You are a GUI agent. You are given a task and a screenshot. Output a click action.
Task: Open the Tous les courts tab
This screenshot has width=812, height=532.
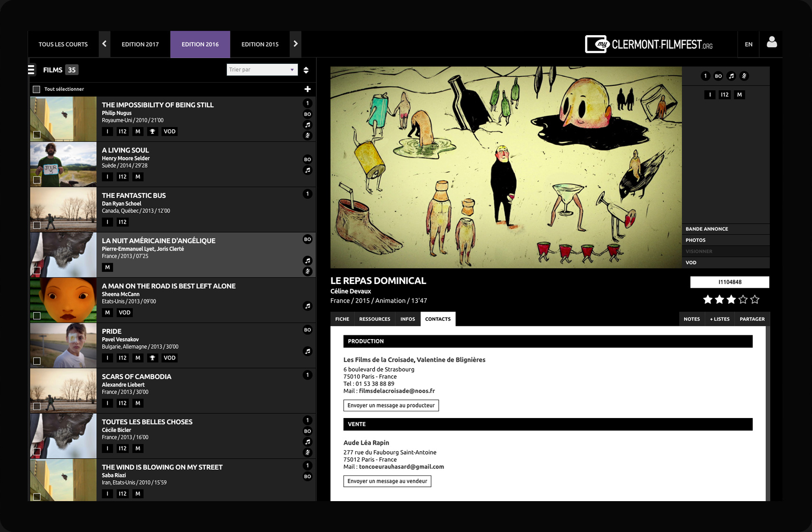(x=63, y=44)
